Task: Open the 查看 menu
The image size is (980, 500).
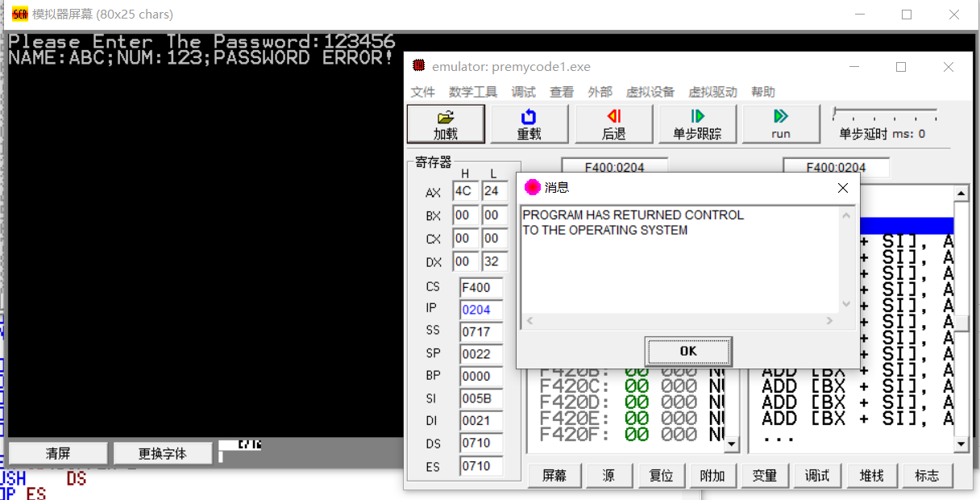Action: click(562, 92)
